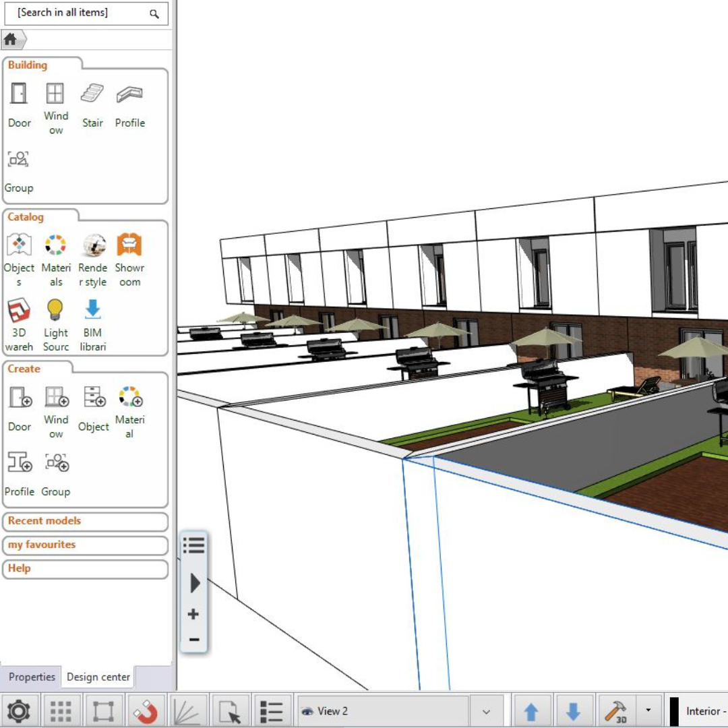Switch to the Properties tab
The height and width of the screenshot is (728, 728).
(x=32, y=677)
